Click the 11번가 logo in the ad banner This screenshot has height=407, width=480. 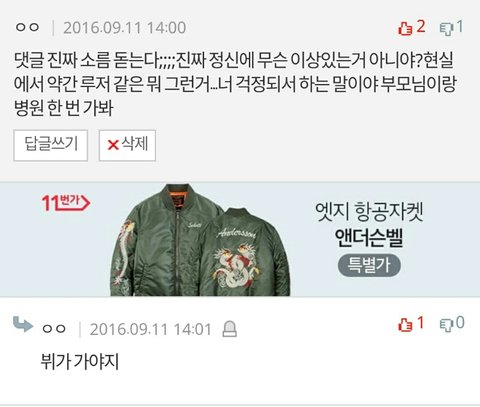click(x=66, y=203)
